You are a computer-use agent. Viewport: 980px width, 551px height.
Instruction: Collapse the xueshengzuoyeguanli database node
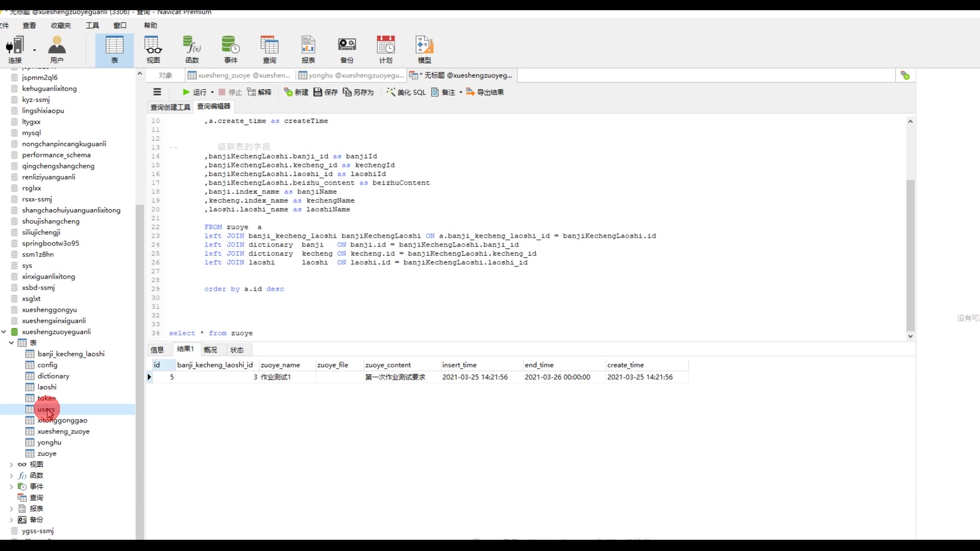click(x=4, y=332)
